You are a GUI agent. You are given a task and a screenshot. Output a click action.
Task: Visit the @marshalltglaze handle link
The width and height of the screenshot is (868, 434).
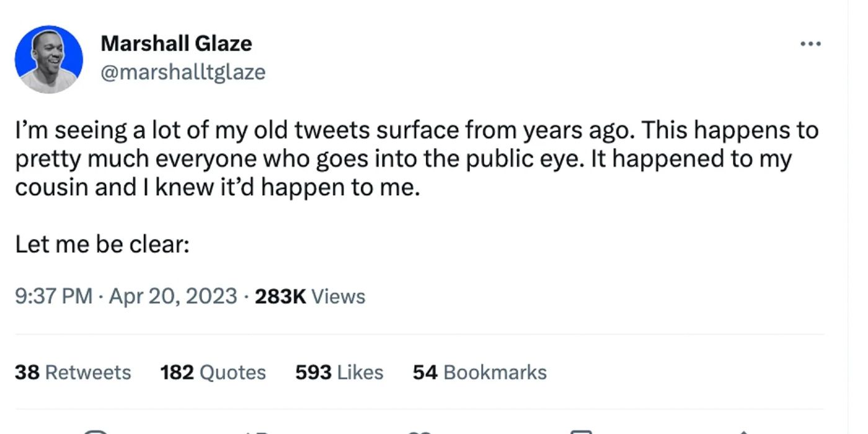tap(183, 72)
